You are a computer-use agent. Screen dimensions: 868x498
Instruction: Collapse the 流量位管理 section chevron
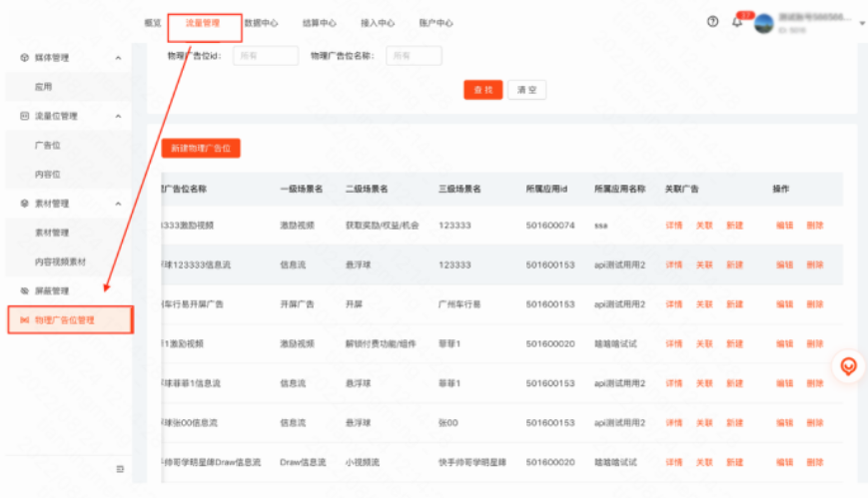point(118,116)
